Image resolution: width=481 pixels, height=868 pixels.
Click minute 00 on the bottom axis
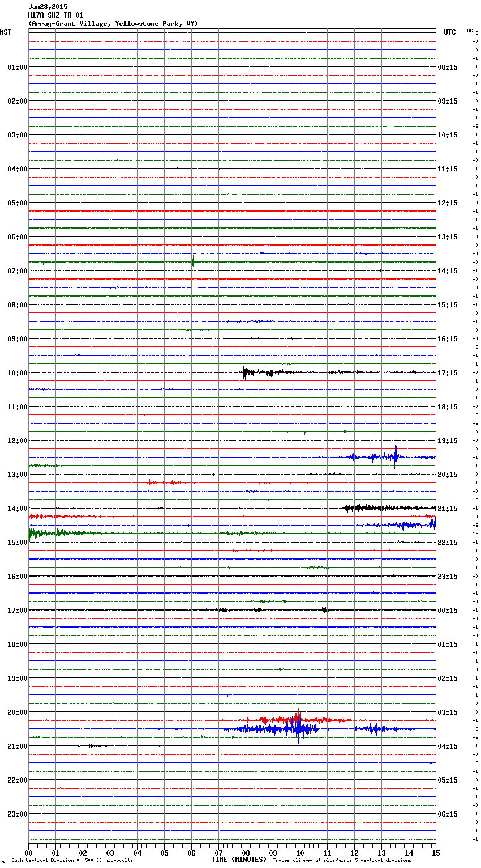28,853
